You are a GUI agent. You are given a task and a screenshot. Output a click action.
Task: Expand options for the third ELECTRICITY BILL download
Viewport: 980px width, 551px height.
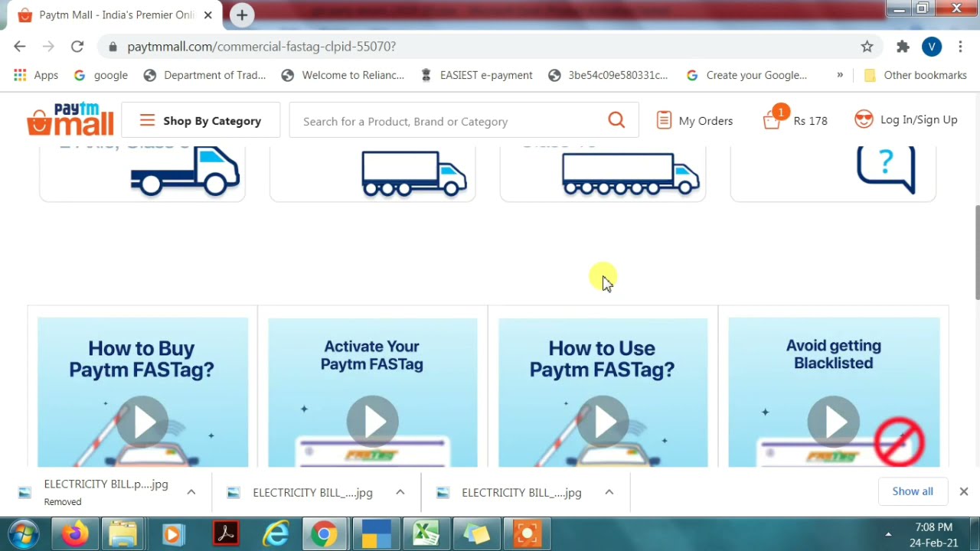[609, 492]
